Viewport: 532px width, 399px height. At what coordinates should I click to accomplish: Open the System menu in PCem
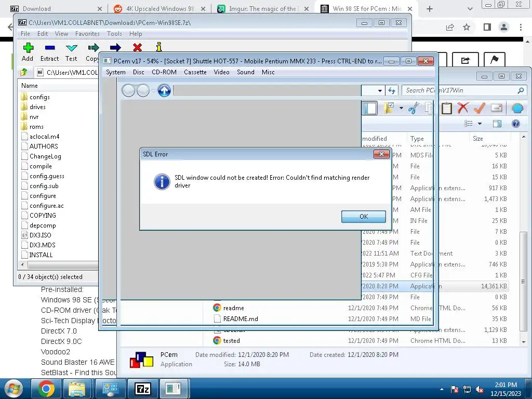click(116, 72)
